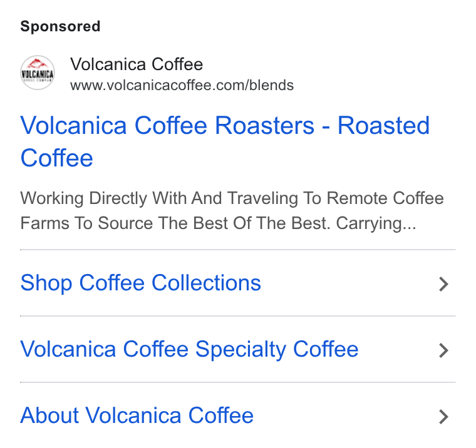Screen dimensions: 476x448
Task: Click the ad description starting Working Directly With
Action: click(x=232, y=211)
